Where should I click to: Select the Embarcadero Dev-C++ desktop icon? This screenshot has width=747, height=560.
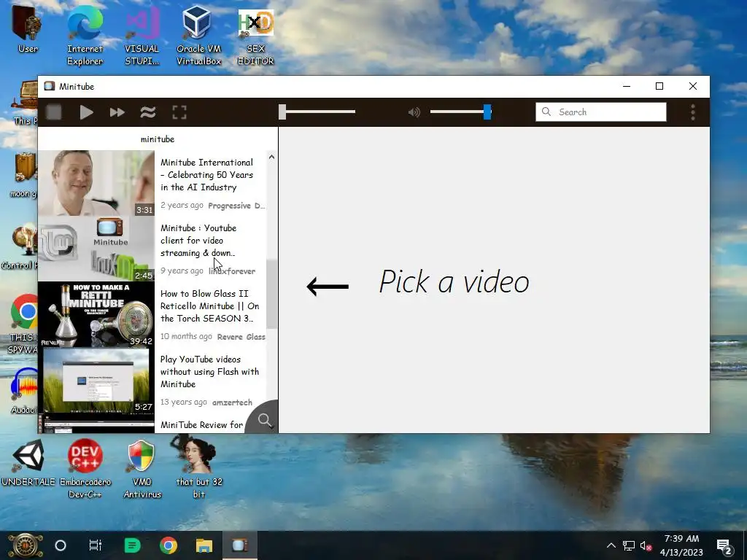[x=85, y=469]
